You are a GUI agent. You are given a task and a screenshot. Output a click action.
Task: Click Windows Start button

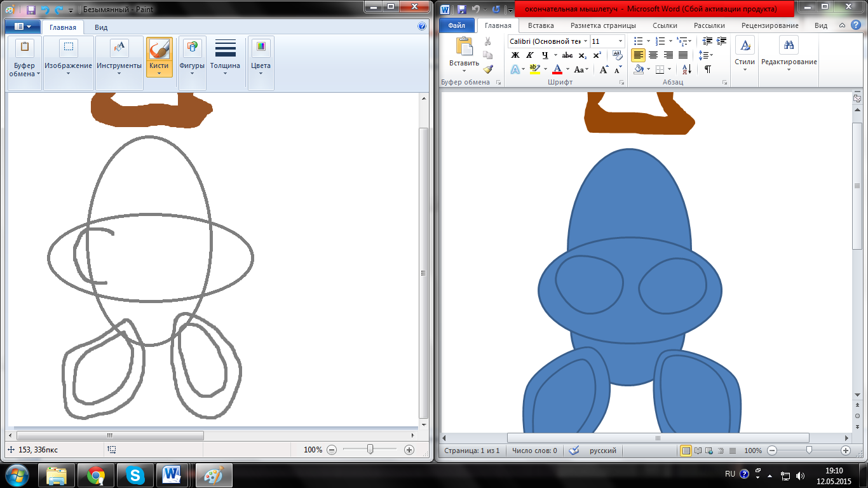tap(17, 475)
